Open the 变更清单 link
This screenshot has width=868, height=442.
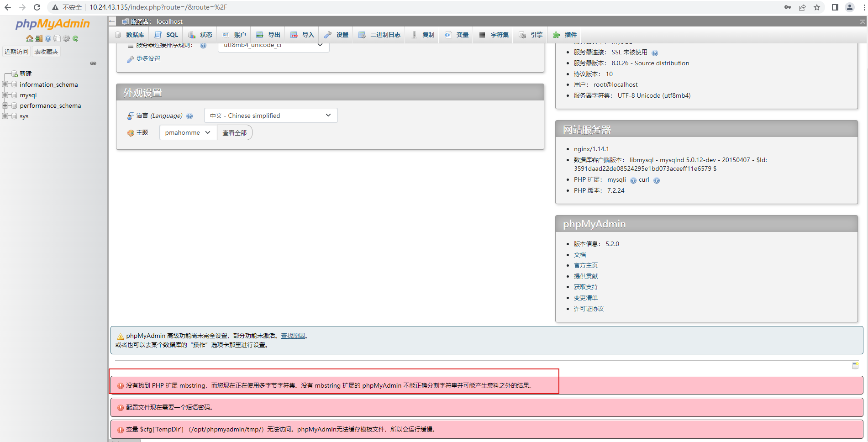pyautogui.click(x=586, y=298)
